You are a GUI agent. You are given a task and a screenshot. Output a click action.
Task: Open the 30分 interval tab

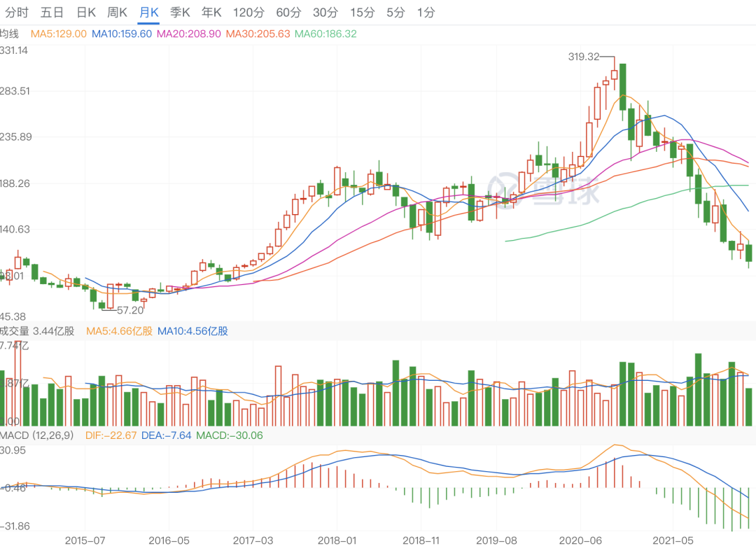click(325, 12)
